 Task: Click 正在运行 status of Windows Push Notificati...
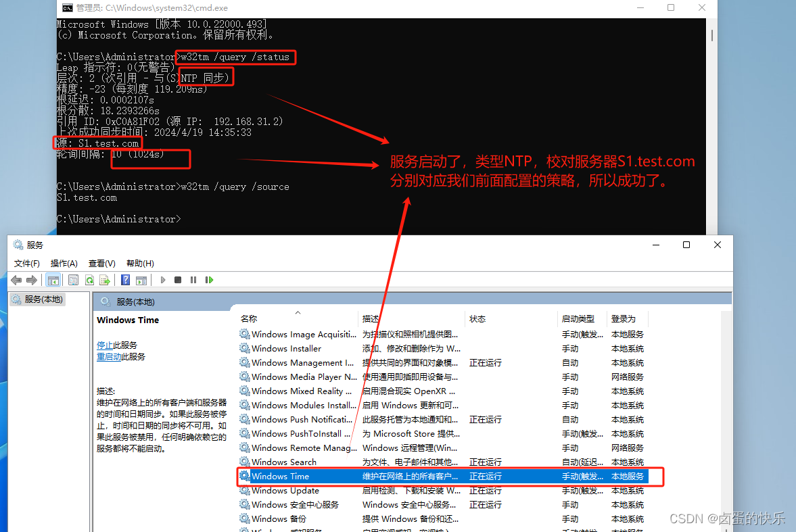point(486,419)
